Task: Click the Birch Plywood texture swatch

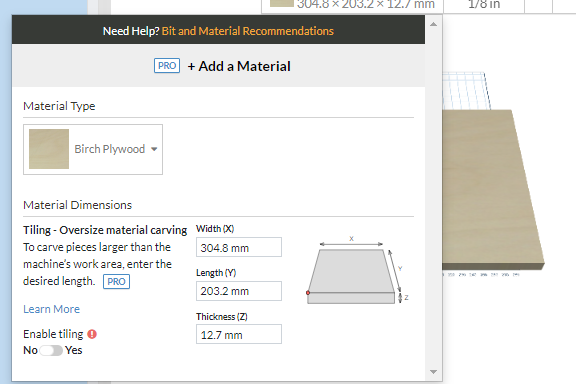Action: 49,149
